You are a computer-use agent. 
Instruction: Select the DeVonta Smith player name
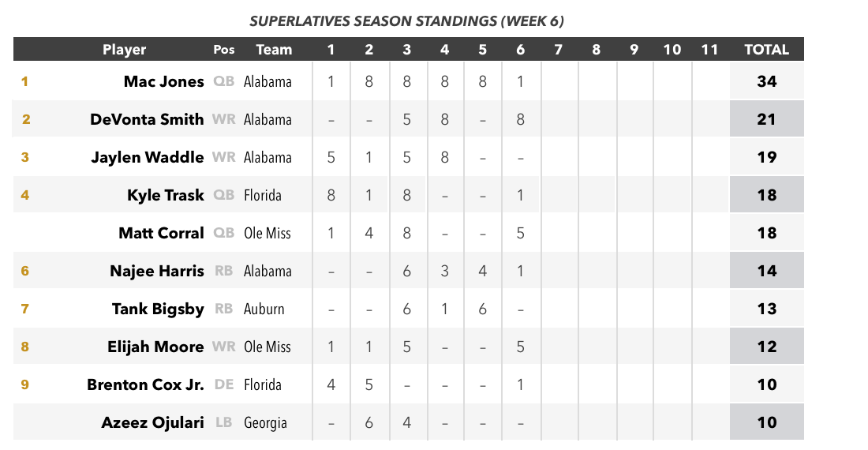(x=147, y=119)
